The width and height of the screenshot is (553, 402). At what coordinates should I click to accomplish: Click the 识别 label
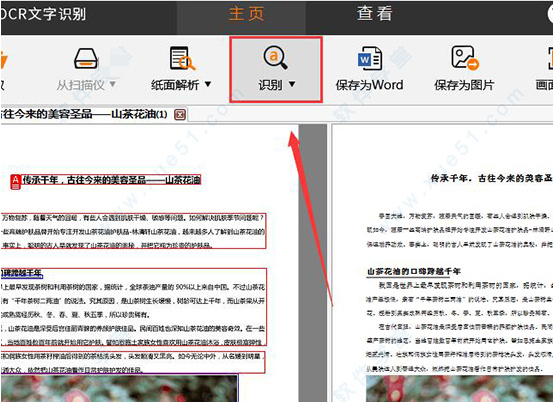270,85
